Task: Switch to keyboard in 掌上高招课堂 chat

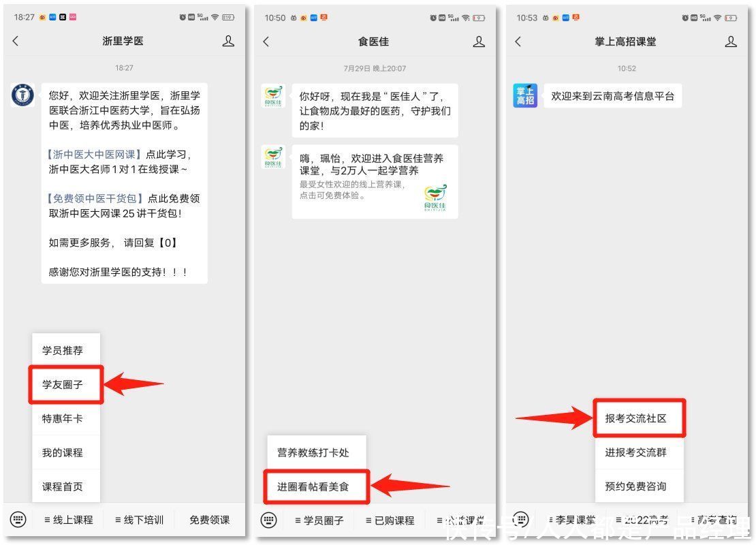Action: pyautogui.click(x=521, y=519)
